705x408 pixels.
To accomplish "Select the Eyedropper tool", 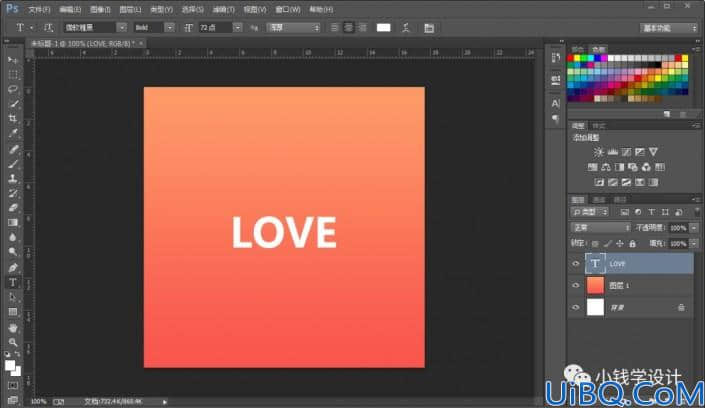I will [13, 134].
